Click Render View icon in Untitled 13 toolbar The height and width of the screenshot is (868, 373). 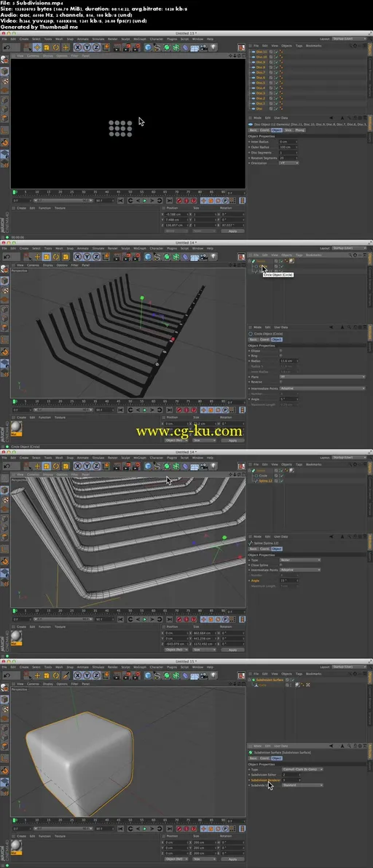click(x=118, y=47)
